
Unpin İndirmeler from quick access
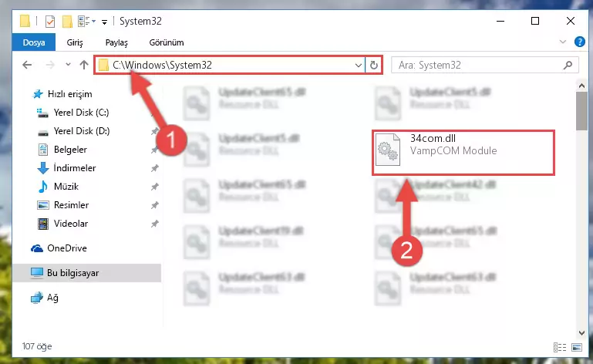155,168
